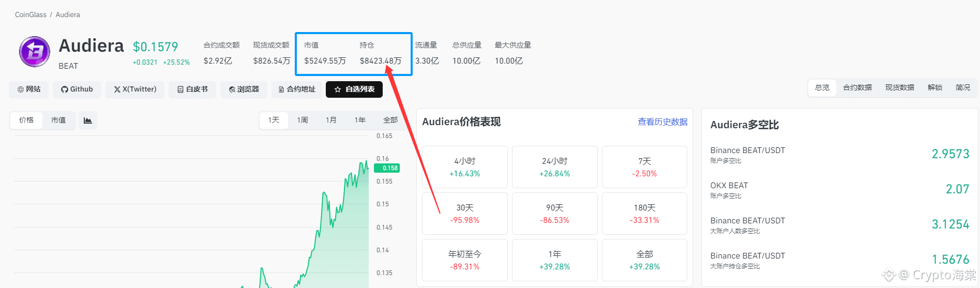Image resolution: width=980 pixels, height=288 pixels.
Task: Switch to the 合约数据 tab
Action: point(857,88)
